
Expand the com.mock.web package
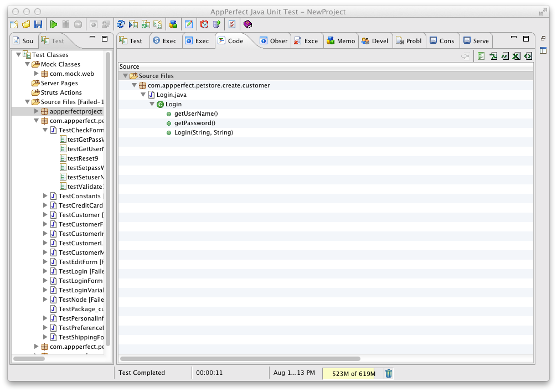(36, 74)
